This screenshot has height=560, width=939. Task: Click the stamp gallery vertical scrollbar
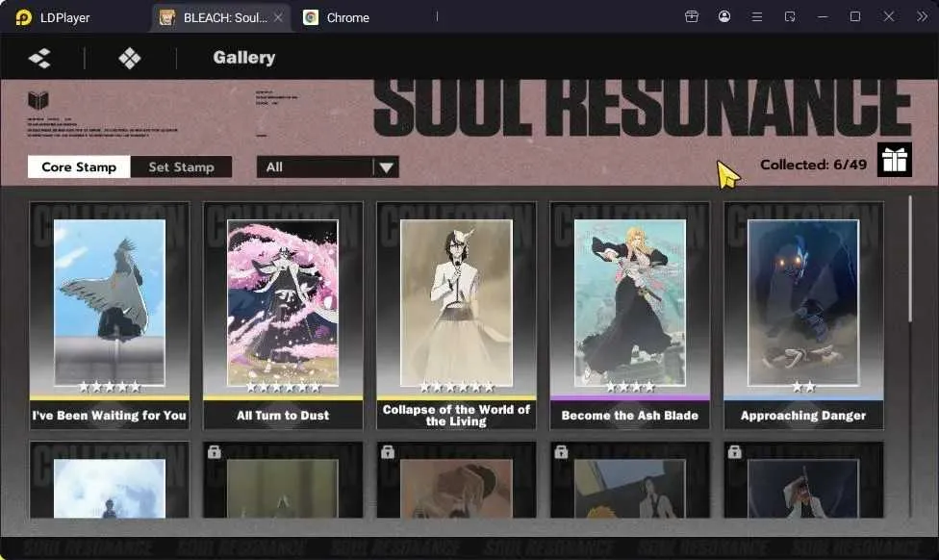click(910, 258)
